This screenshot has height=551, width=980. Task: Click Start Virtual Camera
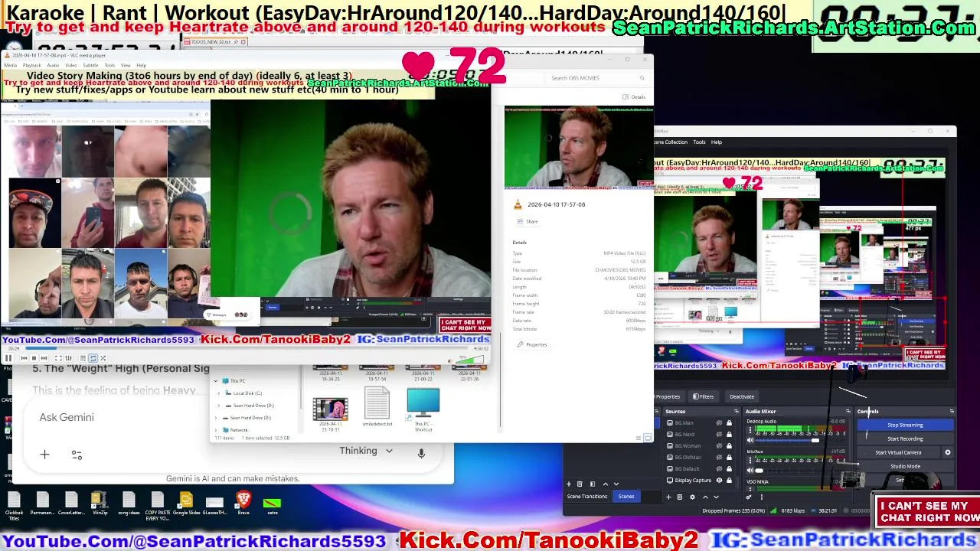[898, 452]
